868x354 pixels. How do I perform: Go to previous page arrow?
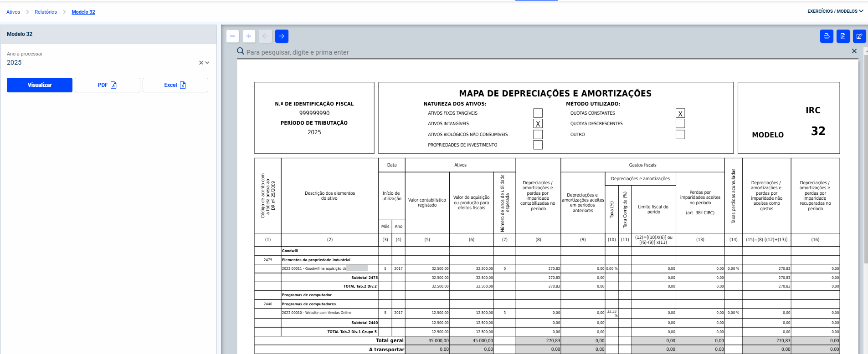pos(265,36)
